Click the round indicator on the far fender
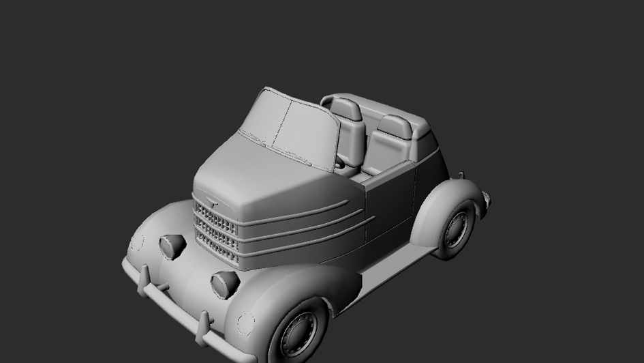This screenshot has height=363, width=644. point(137,242)
